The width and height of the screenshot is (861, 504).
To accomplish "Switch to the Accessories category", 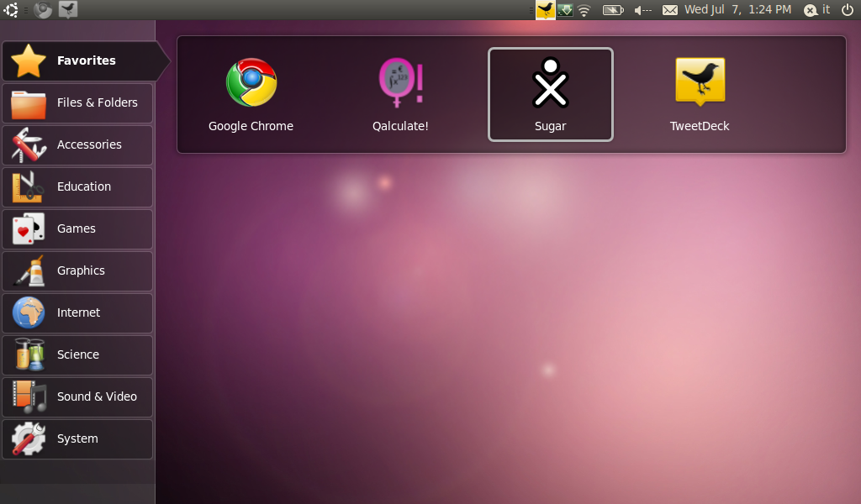I will click(77, 144).
